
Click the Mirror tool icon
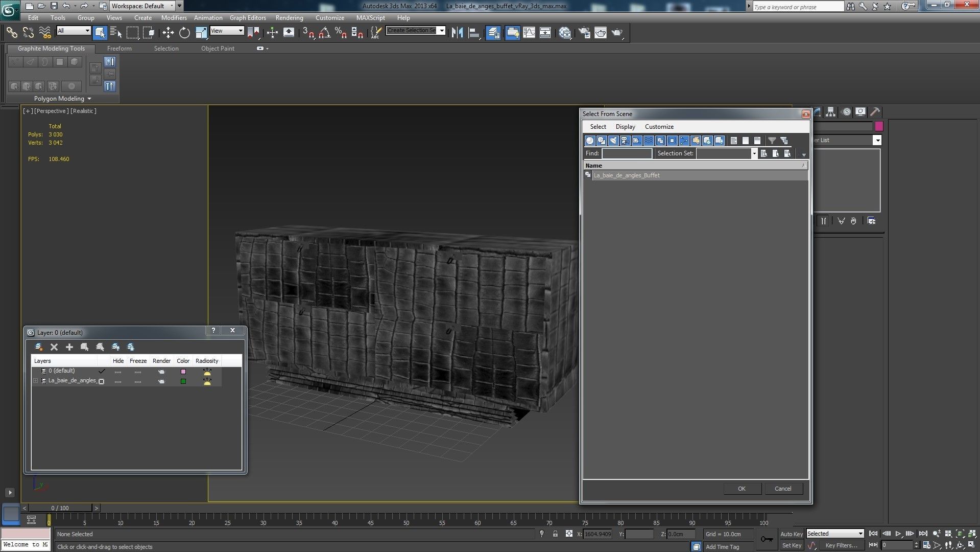tap(457, 33)
